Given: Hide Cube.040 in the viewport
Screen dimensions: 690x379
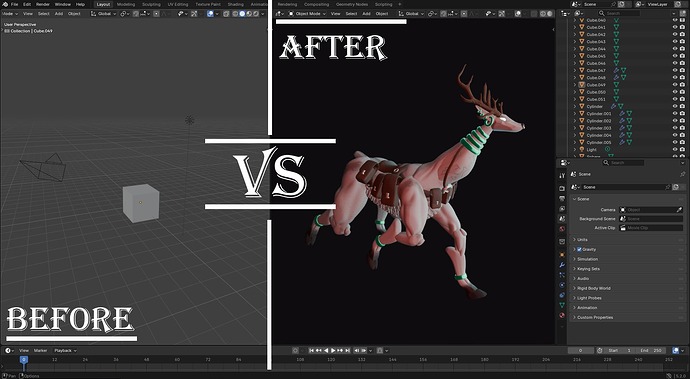Looking at the screenshot, I should [x=675, y=20].
